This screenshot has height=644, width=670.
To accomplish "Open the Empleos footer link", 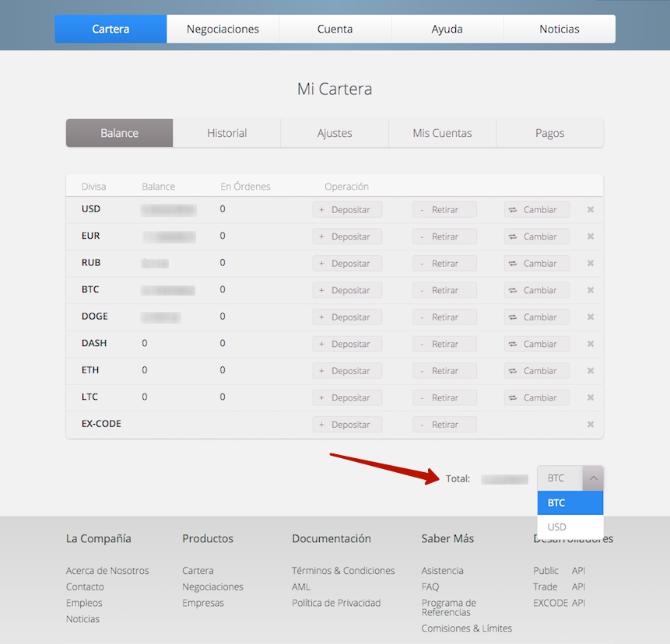I will (x=84, y=603).
